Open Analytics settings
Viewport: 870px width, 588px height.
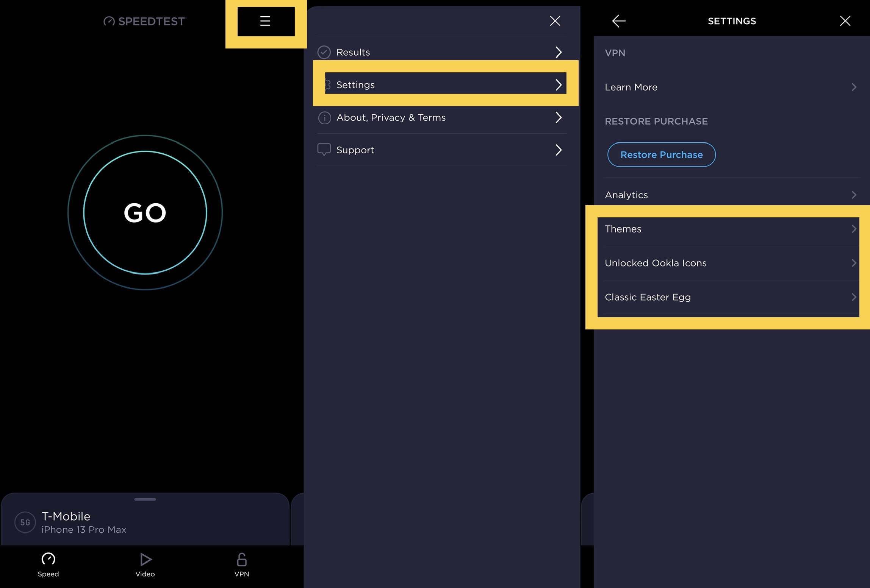[732, 195]
